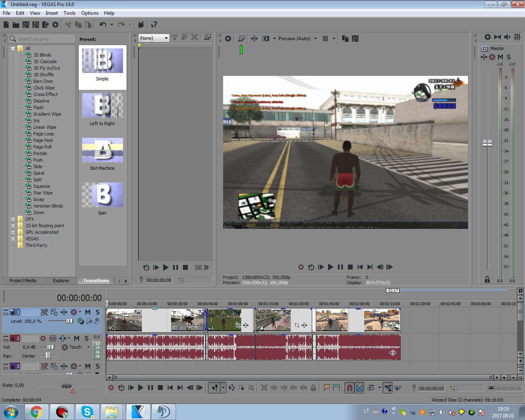Mute audio track 2
The width and height of the screenshot is (525, 420).
coord(77,338)
